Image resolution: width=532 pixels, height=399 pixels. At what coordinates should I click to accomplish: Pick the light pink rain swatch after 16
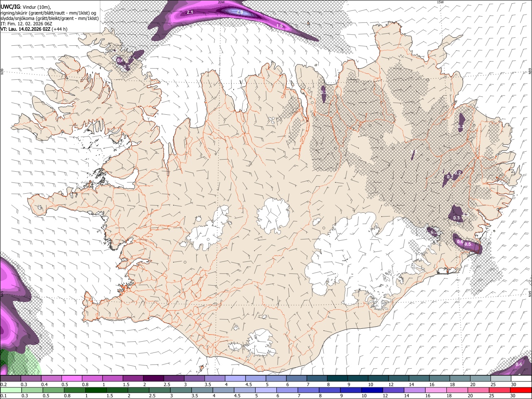436,390
